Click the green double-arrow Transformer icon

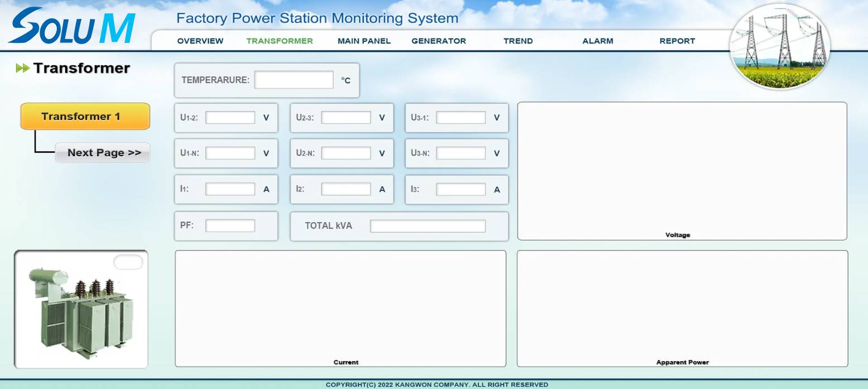(22, 68)
